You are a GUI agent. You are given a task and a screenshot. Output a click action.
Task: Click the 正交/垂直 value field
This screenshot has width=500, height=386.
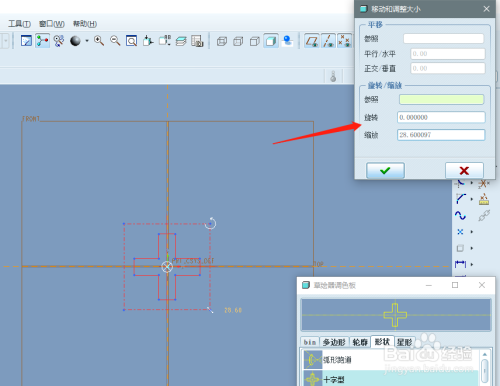click(448, 68)
